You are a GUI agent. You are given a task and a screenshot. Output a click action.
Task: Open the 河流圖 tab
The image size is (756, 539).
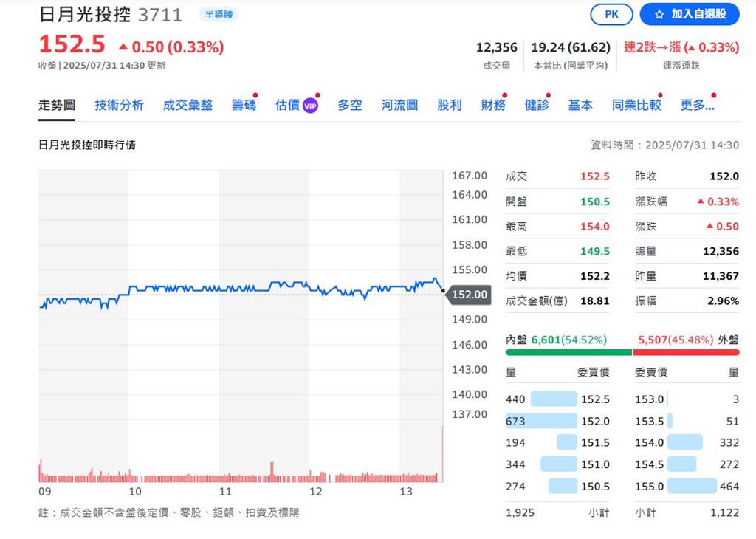coord(399,105)
